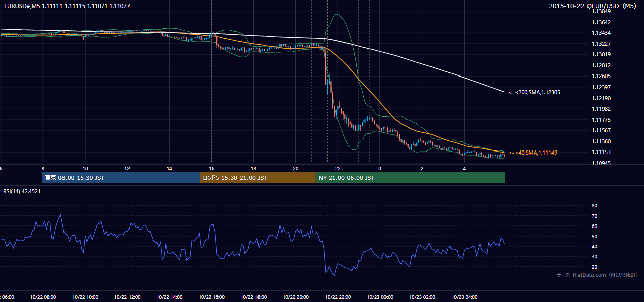Click price axis value 1.13849
Viewport: 644px width, 302px height.
pyautogui.click(x=601, y=11)
